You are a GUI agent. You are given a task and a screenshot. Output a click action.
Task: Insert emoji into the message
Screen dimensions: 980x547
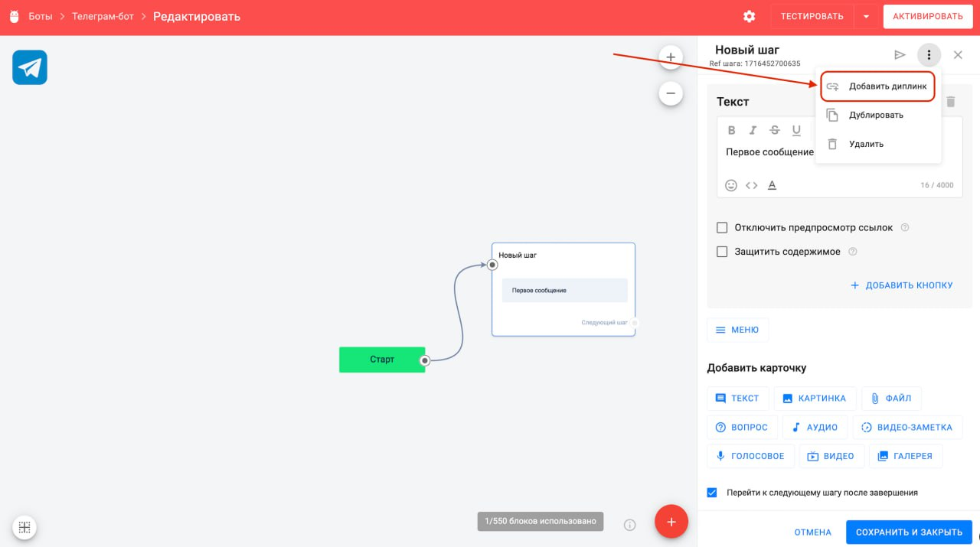coord(731,185)
